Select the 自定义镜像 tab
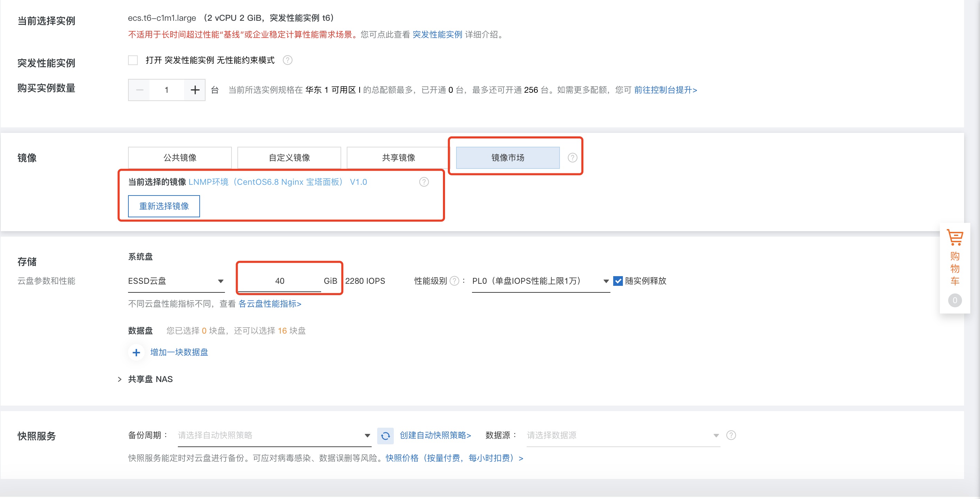This screenshot has width=980, height=499. click(289, 157)
